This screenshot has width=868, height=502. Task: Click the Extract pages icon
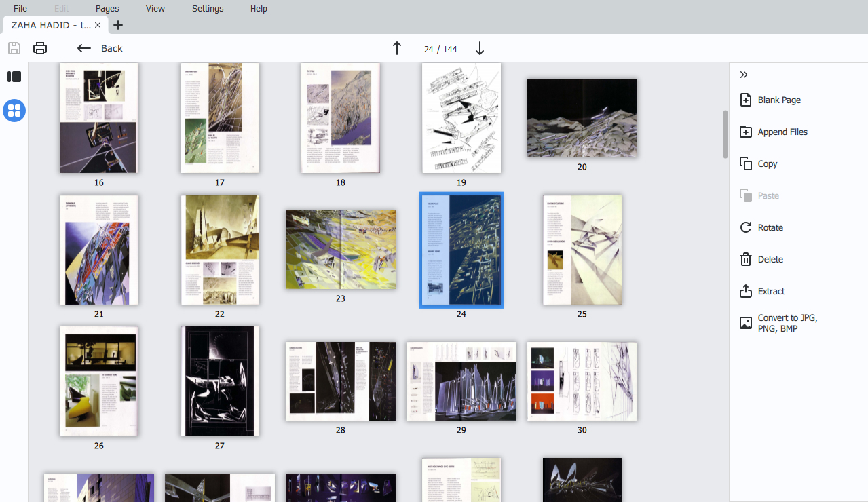[746, 291]
